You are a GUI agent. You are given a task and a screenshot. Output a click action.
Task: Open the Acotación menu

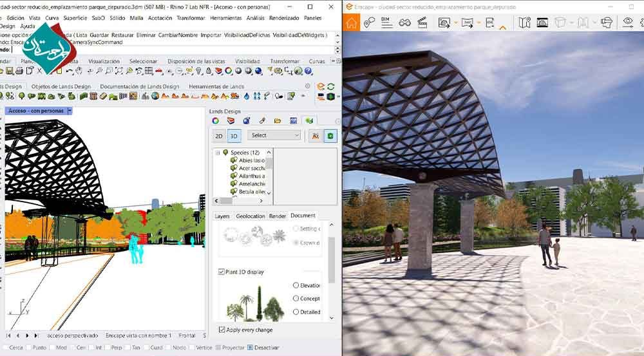[x=160, y=17]
